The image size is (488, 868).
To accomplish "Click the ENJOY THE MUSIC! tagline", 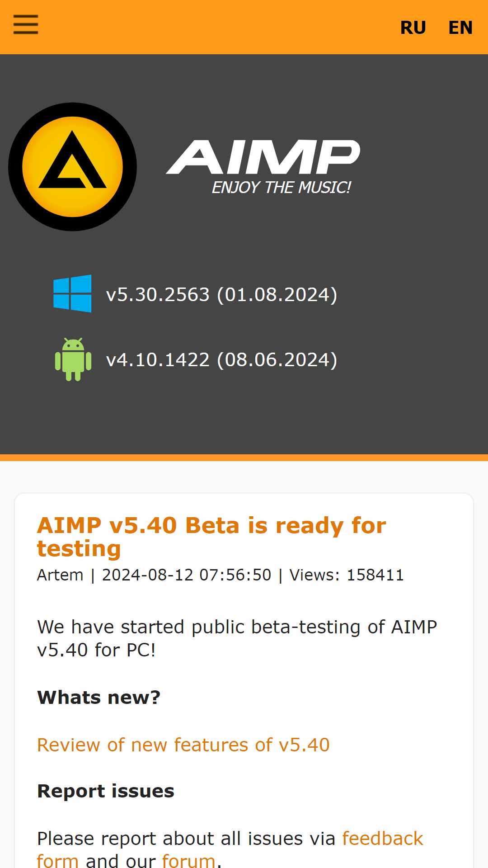I will tap(282, 187).
